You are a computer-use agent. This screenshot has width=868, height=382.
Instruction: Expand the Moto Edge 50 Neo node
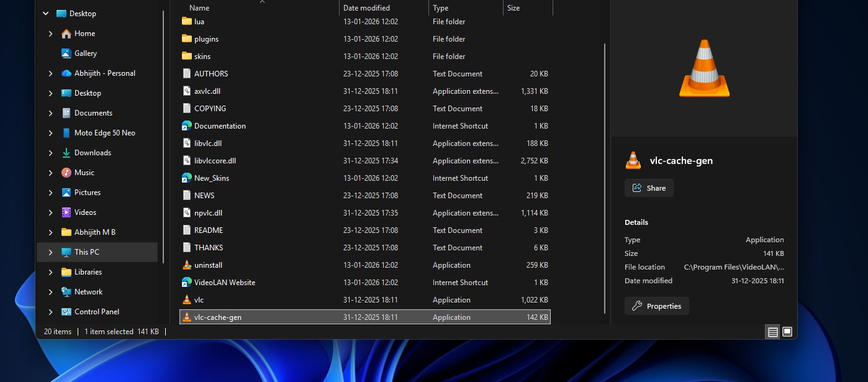click(x=50, y=133)
